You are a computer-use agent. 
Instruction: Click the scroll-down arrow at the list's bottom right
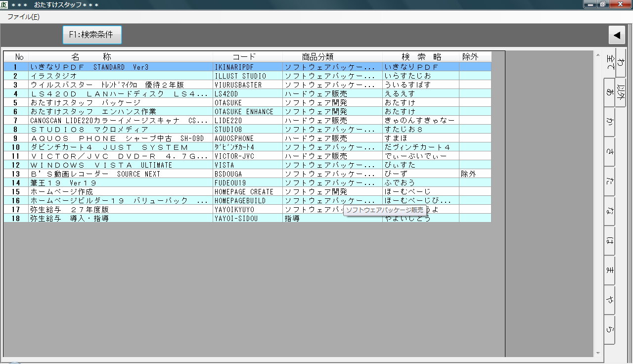[598, 353]
